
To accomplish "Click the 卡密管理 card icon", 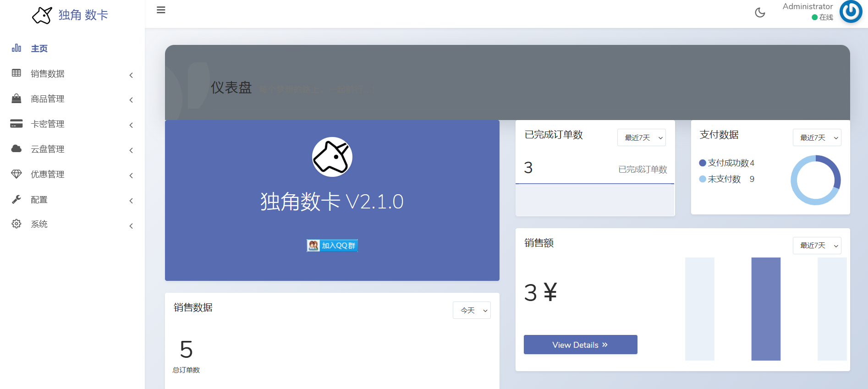I will coord(16,124).
